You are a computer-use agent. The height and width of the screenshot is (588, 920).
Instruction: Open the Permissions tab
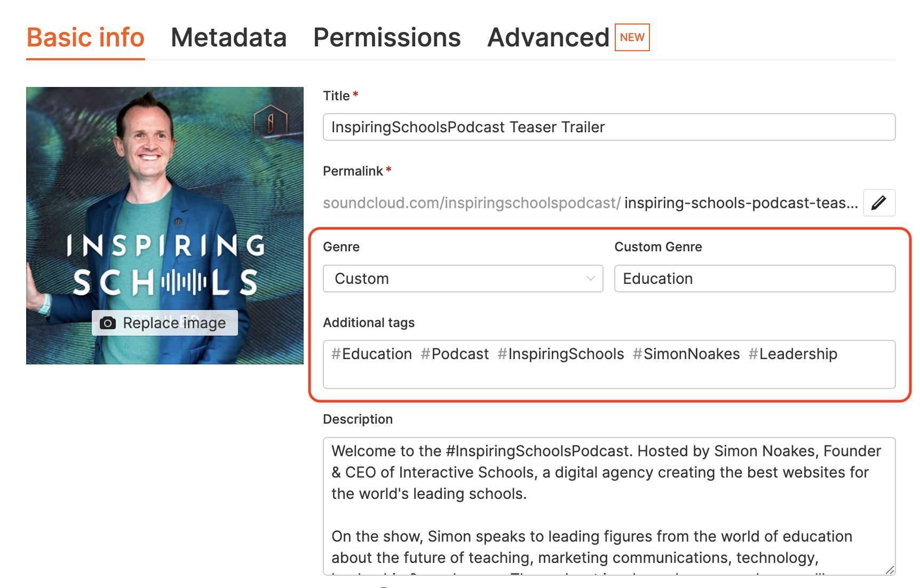click(386, 37)
